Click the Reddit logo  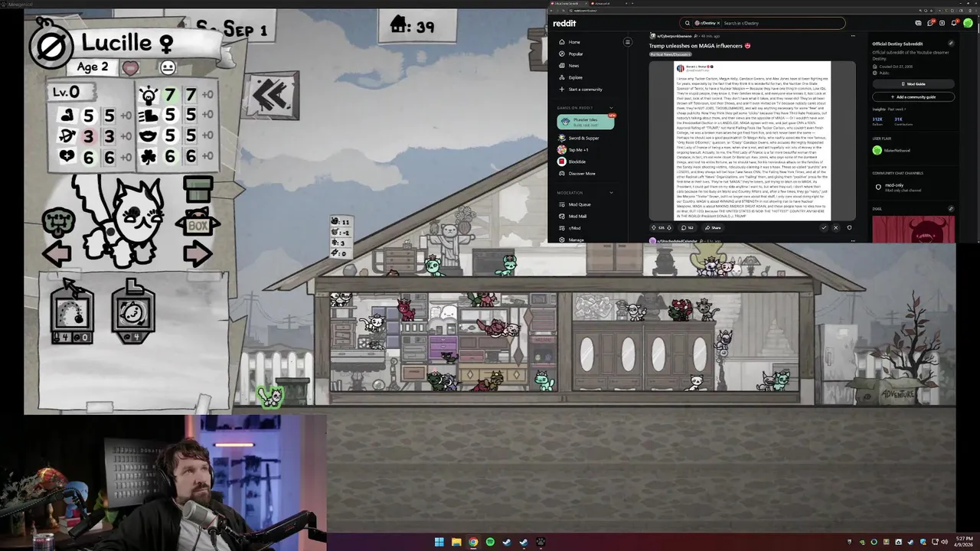click(x=564, y=23)
